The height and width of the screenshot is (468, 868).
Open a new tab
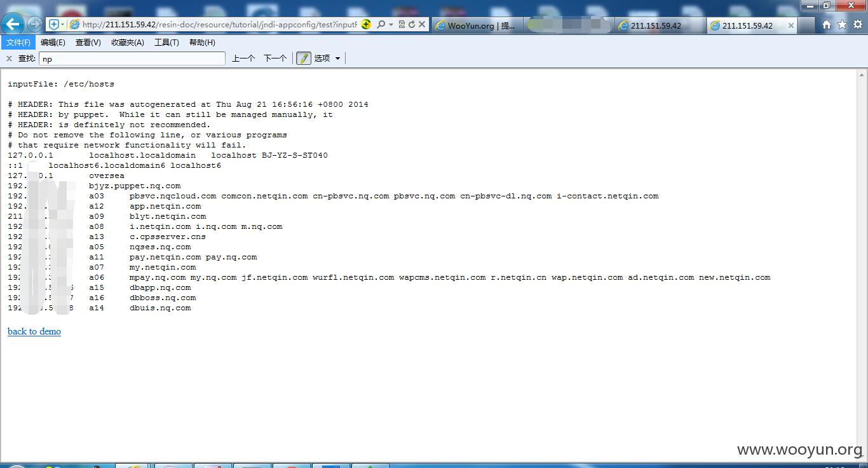coord(806,25)
